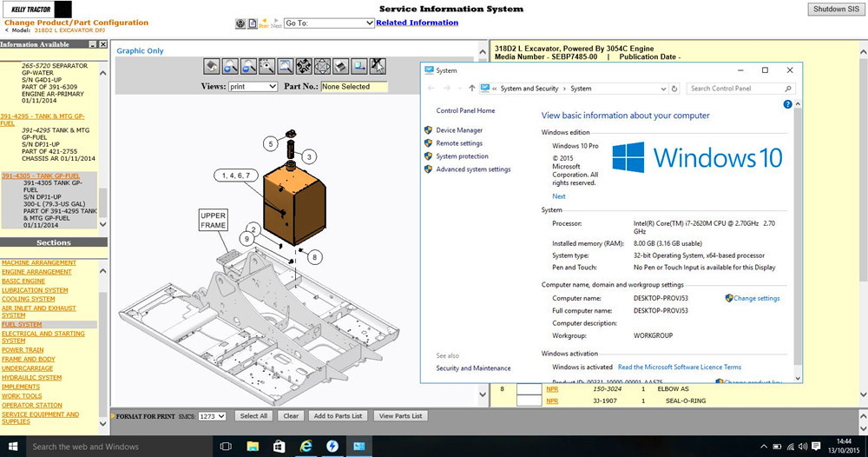Open the Related Information link
The image size is (868, 457).
tap(417, 23)
